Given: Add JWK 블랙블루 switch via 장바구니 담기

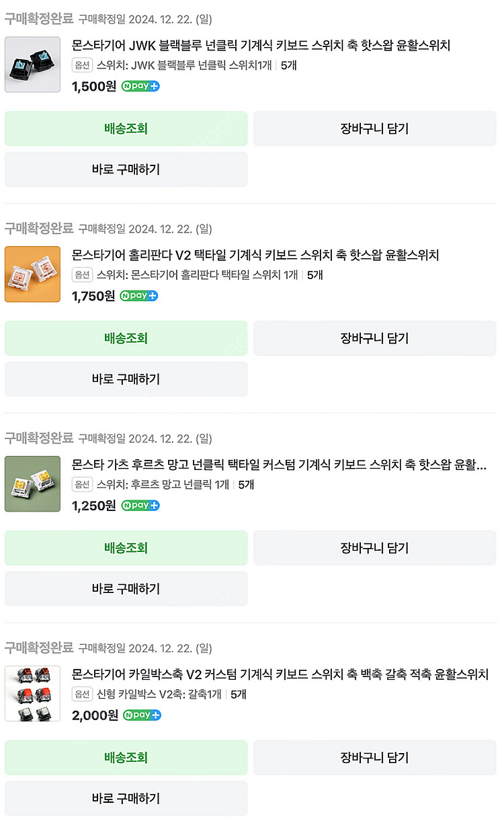Looking at the screenshot, I should click(374, 128).
